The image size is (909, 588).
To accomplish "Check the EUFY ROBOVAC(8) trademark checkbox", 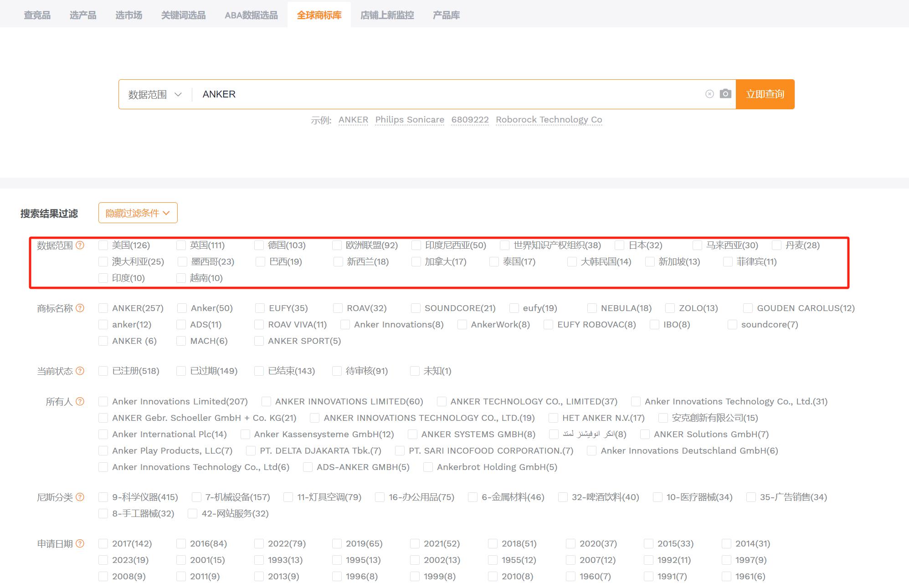I will click(549, 325).
